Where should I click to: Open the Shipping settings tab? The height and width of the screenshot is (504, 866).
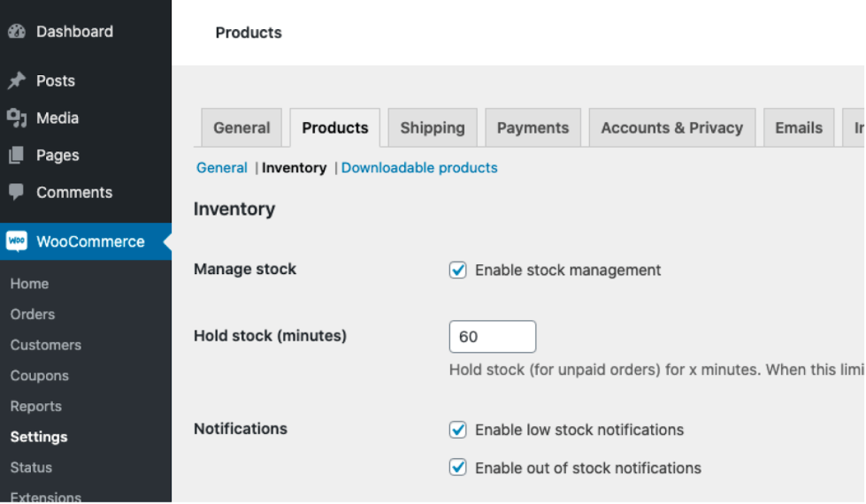point(432,128)
